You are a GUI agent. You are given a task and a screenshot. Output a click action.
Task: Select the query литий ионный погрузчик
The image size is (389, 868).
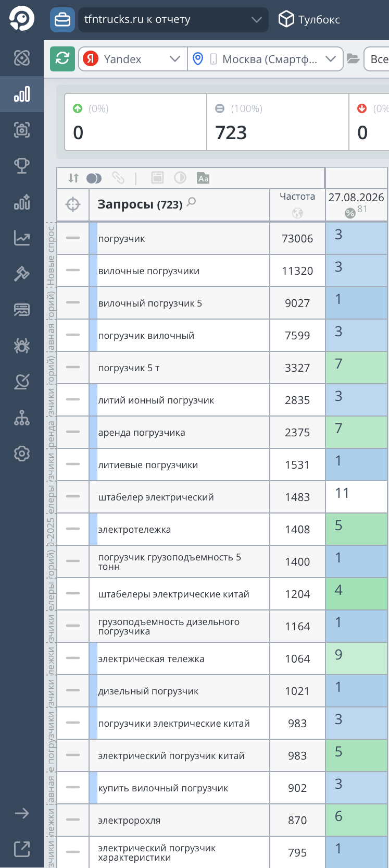click(156, 400)
